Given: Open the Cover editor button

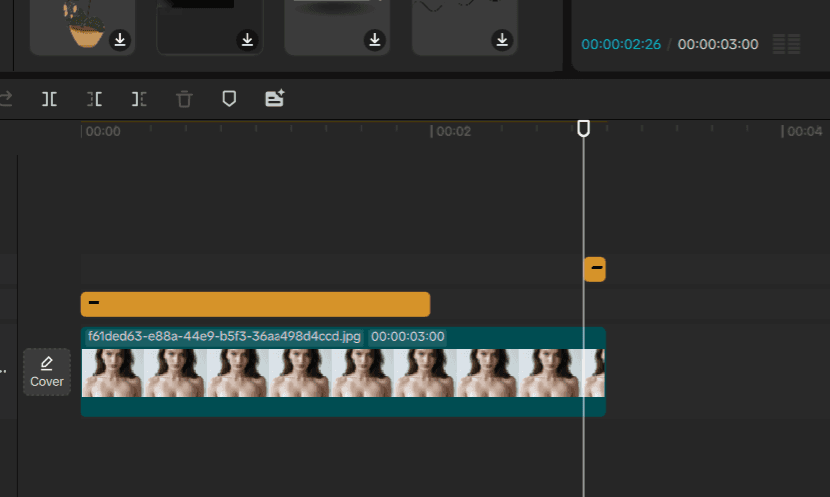Looking at the screenshot, I should point(47,372).
